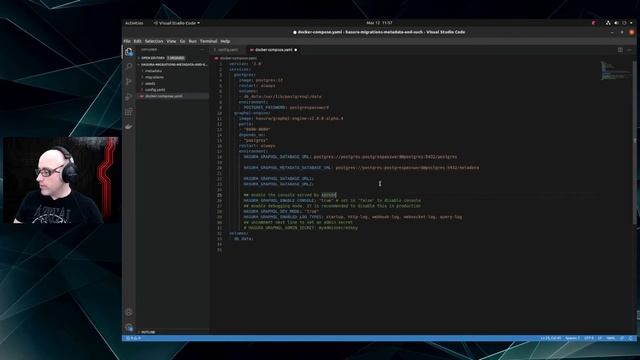This screenshot has width=640, height=360.
Task: Click the problems indicator in status bar
Action: click(x=134, y=338)
